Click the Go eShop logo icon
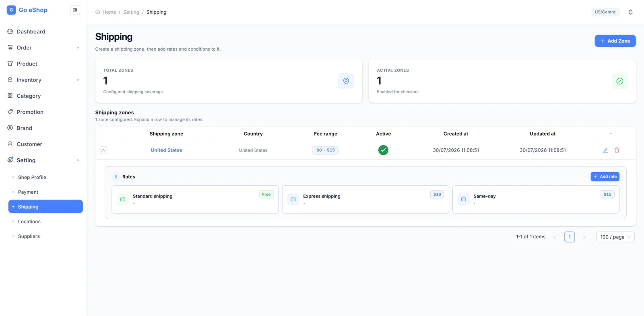This screenshot has width=644, height=316. tap(11, 10)
